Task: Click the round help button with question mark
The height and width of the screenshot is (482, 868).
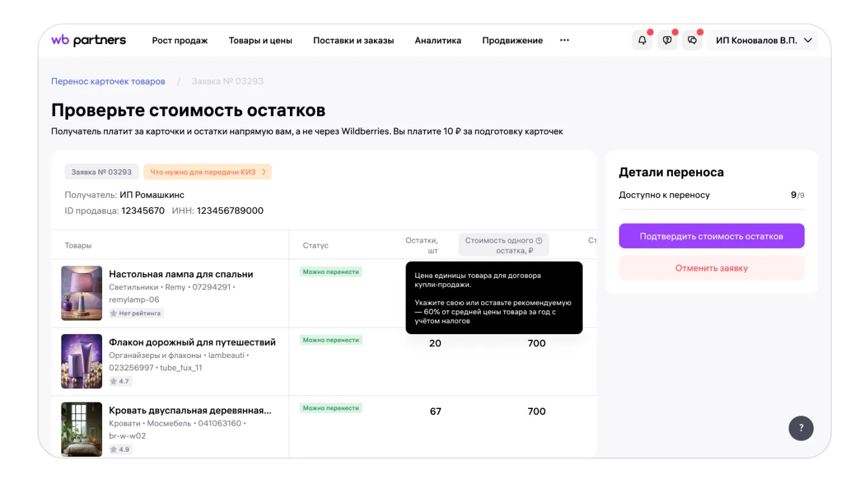Action: [801, 428]
